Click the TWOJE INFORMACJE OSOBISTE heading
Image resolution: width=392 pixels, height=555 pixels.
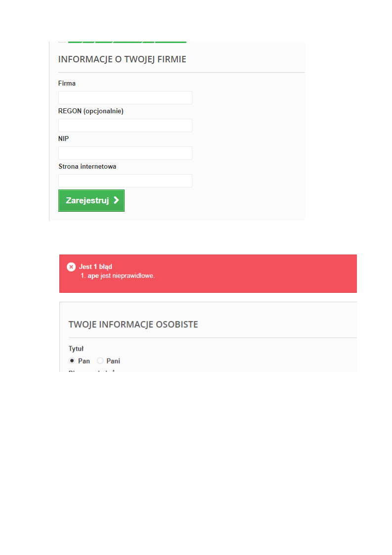click(x=133, y=324)
